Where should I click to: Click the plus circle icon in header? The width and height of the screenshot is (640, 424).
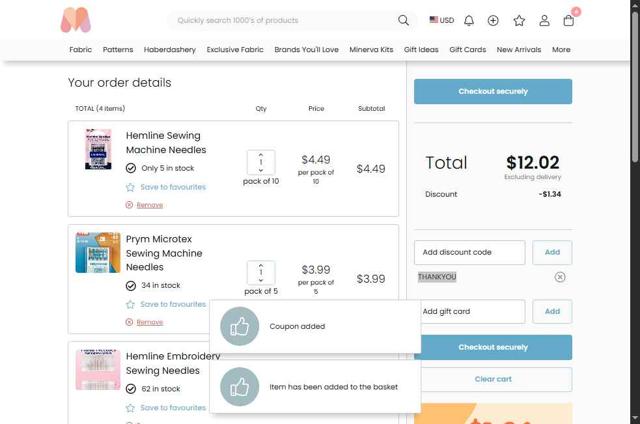493,20
